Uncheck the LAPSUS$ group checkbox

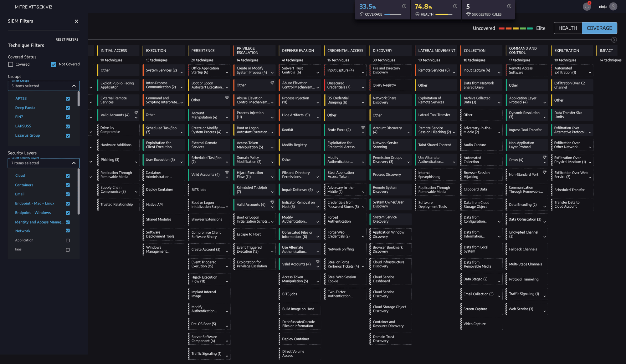tap(68, 126)
